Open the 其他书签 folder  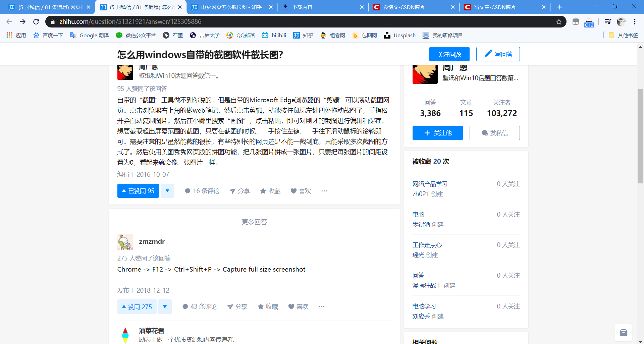click(x=623, y=35)
